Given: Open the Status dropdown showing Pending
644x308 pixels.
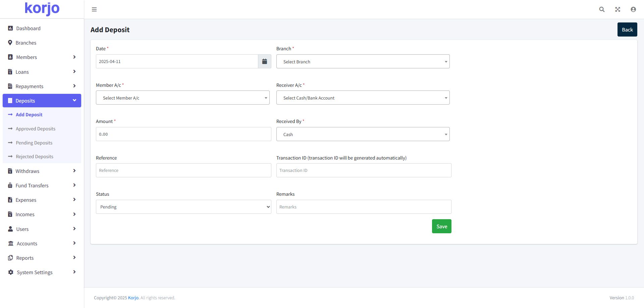Looking at the screenshot, I should coord(183,207).
